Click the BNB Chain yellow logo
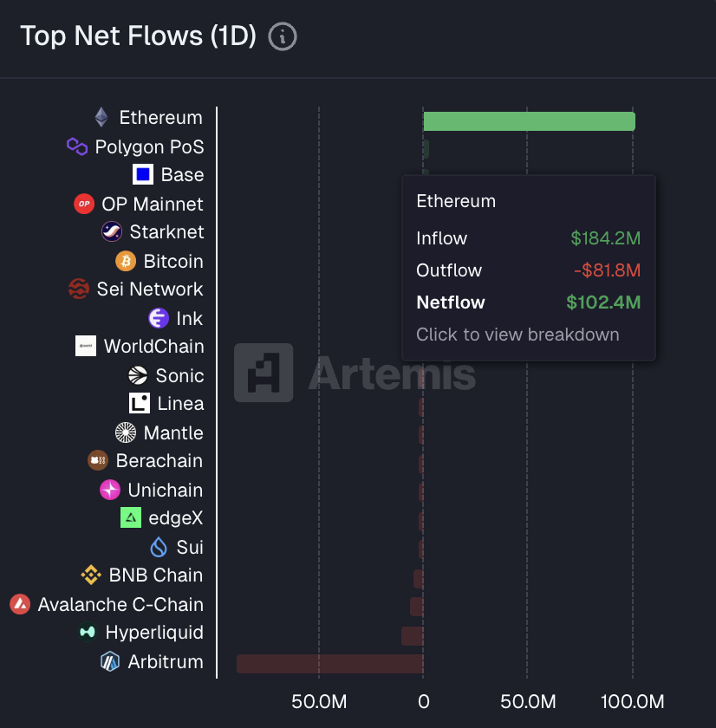 [91, 575]
